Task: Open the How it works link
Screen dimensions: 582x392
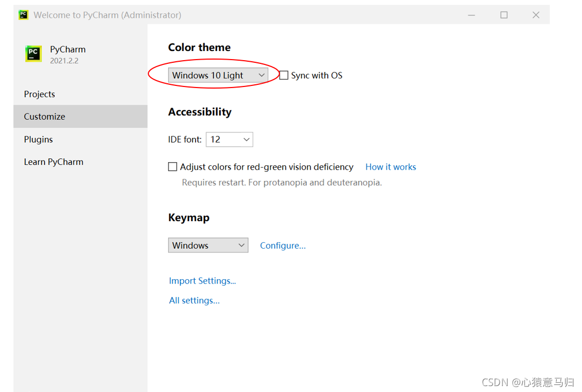Action: coord(391,167)
